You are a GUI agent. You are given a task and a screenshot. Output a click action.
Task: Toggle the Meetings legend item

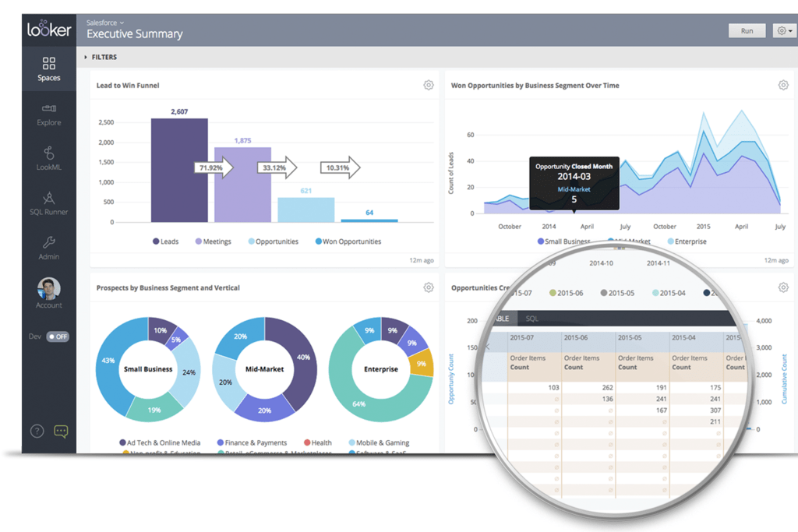[x=214, y=241]
